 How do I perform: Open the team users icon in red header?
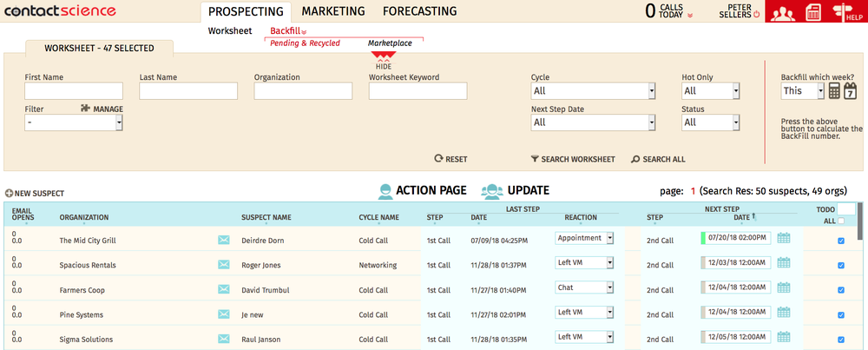pos(782,12)
